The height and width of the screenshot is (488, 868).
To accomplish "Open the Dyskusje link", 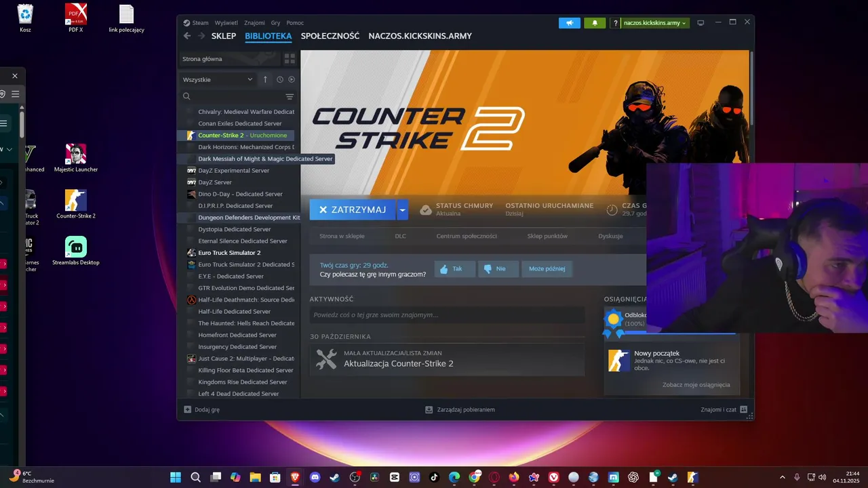I will [610, 236].
